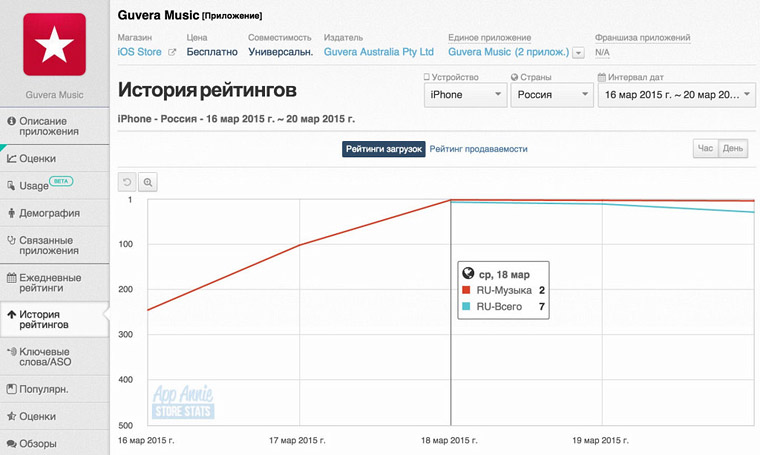Open the Интервал дат date range dropdown
Image resolution: width=760 pixels, height=455 pixels.
pyautogui.click(x=675, y=95)
